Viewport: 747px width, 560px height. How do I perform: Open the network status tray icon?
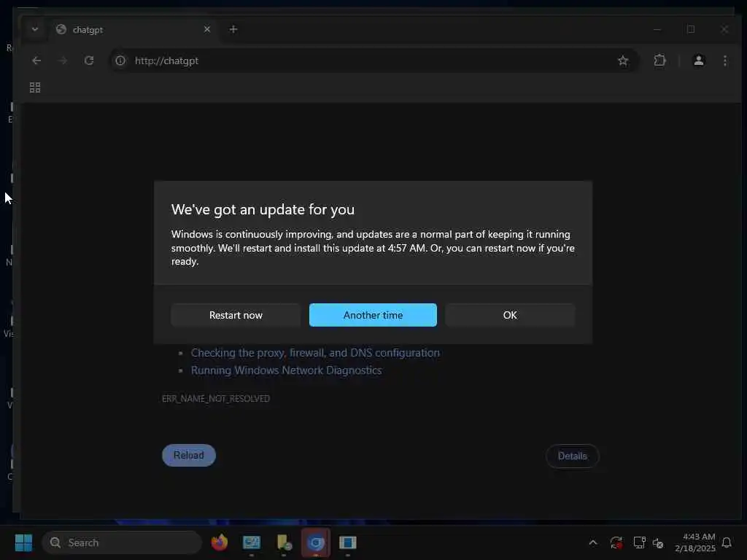[639, 542]
